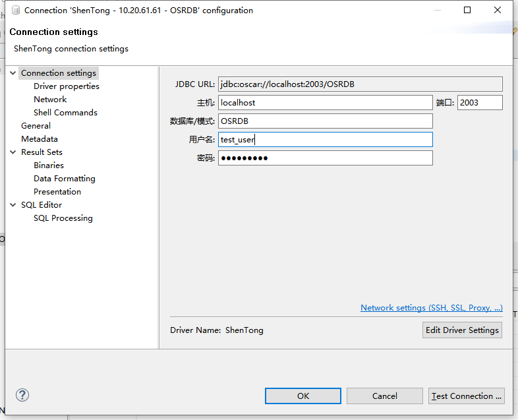Open the Network settings page in tree
The image size is (518, 420).
point(50,100)
